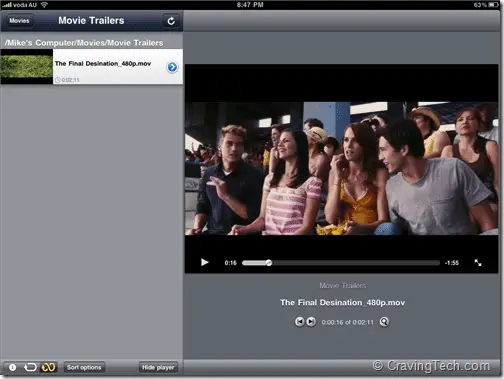
Task: Toggle the repeat loop icon
Action: point(30,367)
